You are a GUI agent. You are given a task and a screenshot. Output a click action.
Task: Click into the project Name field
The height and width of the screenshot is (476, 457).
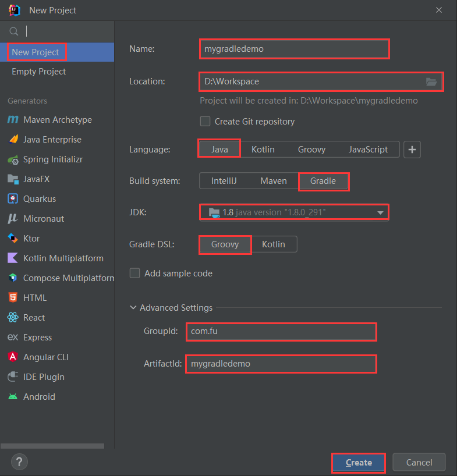click(294, 49)
